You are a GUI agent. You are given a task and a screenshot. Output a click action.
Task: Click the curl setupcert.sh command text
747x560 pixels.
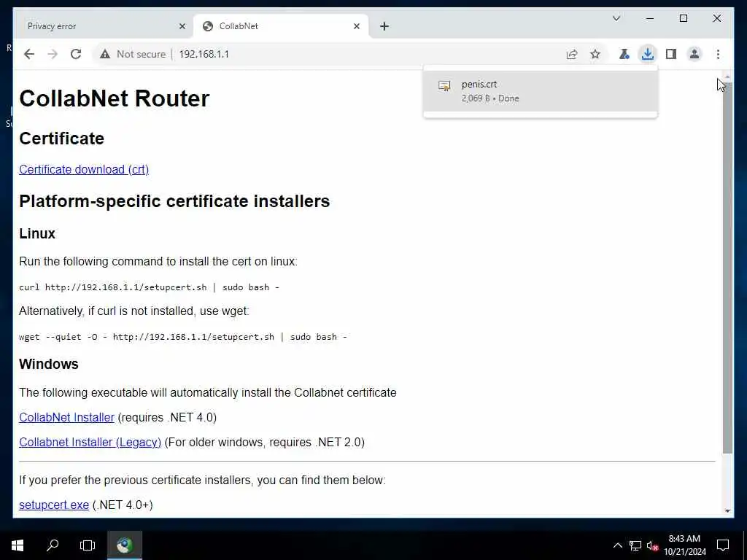point(149,287)
